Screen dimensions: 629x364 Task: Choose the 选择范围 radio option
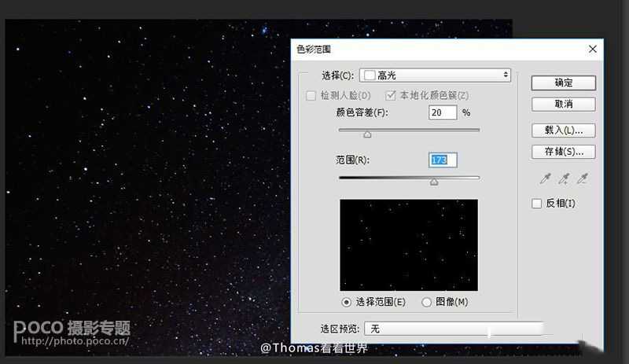(x=347, y=302)
